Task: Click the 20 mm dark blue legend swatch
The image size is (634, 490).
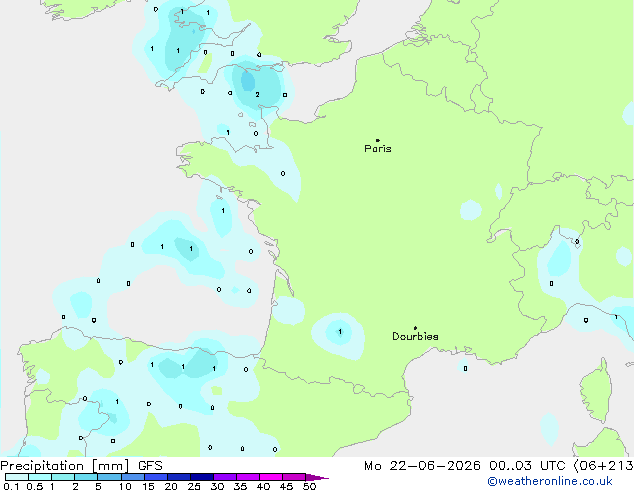Action: coord(179,477)
